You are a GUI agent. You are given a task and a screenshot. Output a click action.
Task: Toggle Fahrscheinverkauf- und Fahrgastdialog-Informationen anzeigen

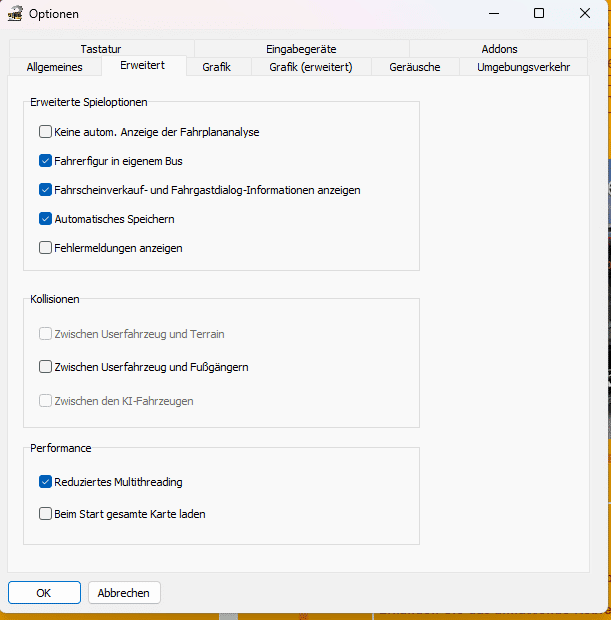point(46,189)
